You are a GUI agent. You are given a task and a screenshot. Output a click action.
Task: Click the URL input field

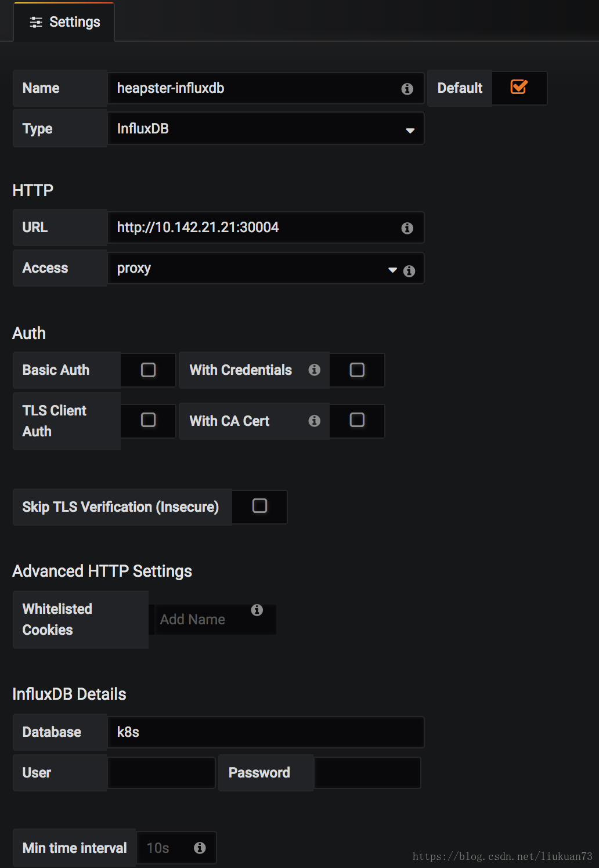(x=266, y=227)
